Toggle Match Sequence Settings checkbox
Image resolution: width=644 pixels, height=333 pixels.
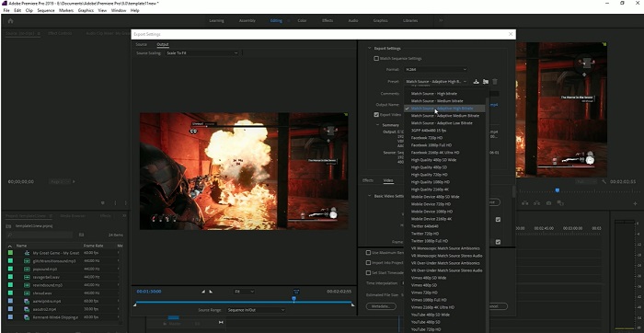point(376,59)
